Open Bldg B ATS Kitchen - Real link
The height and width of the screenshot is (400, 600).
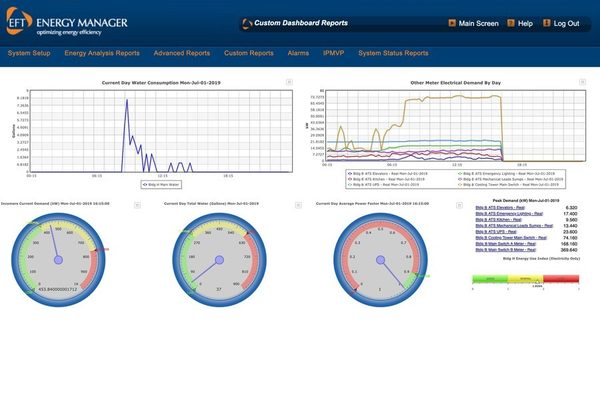506,218
